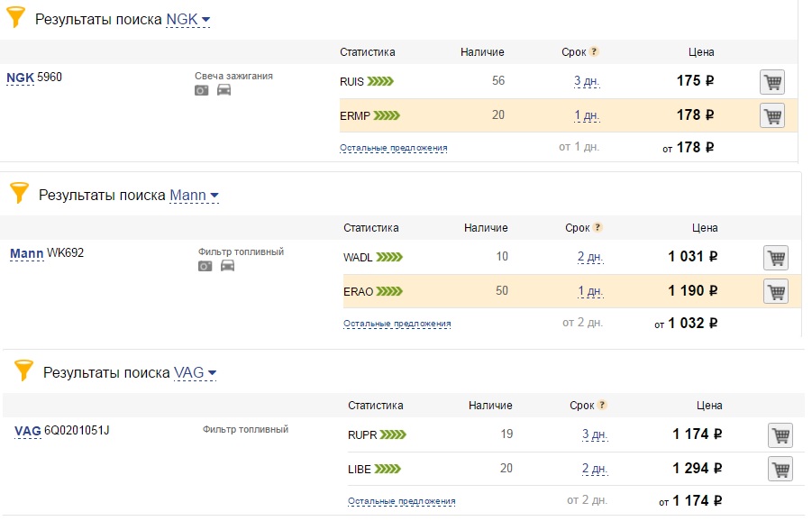Add LIBE 1 294 ₽ offer to cart
This screenshot has height=521, width=812.
pos(780,470)
